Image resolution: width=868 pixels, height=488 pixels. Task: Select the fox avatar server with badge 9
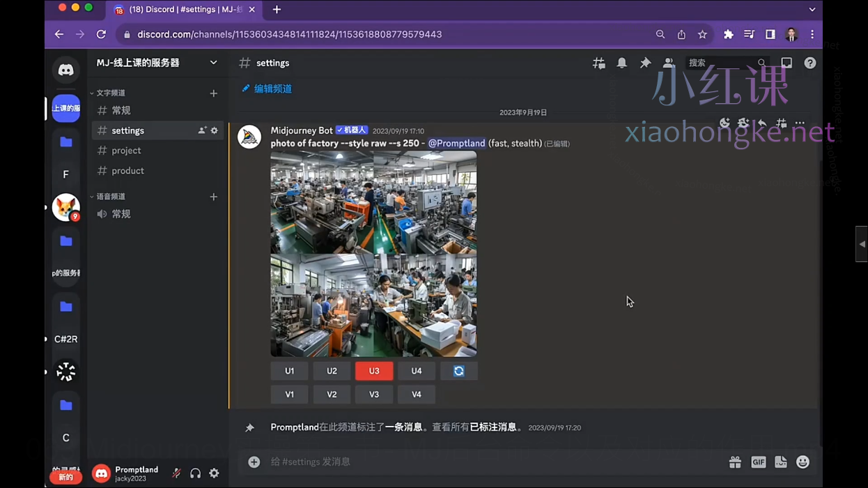(65, 208)
